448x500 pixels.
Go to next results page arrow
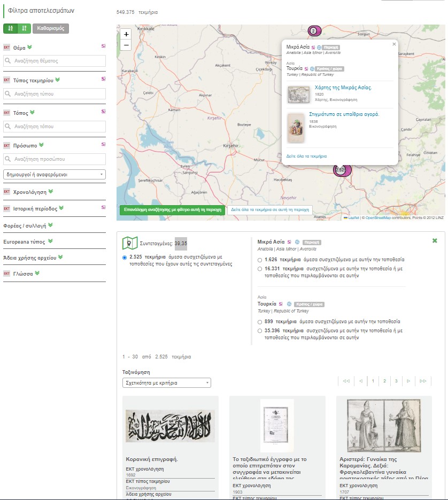(409, 381)
